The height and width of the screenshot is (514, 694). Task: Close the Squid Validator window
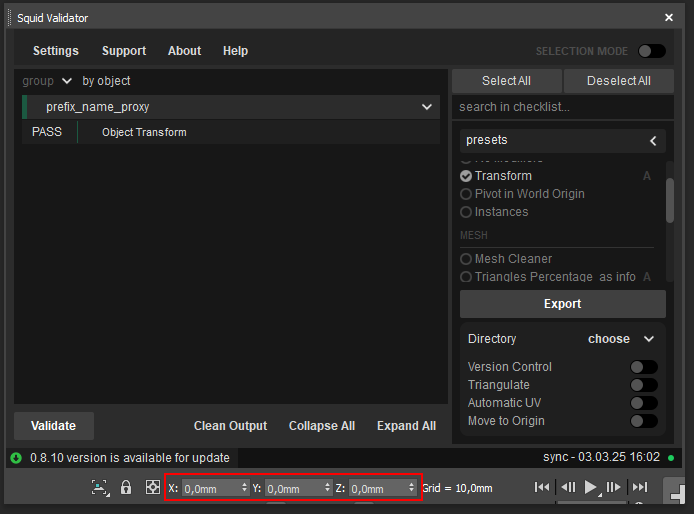point(669,17)
